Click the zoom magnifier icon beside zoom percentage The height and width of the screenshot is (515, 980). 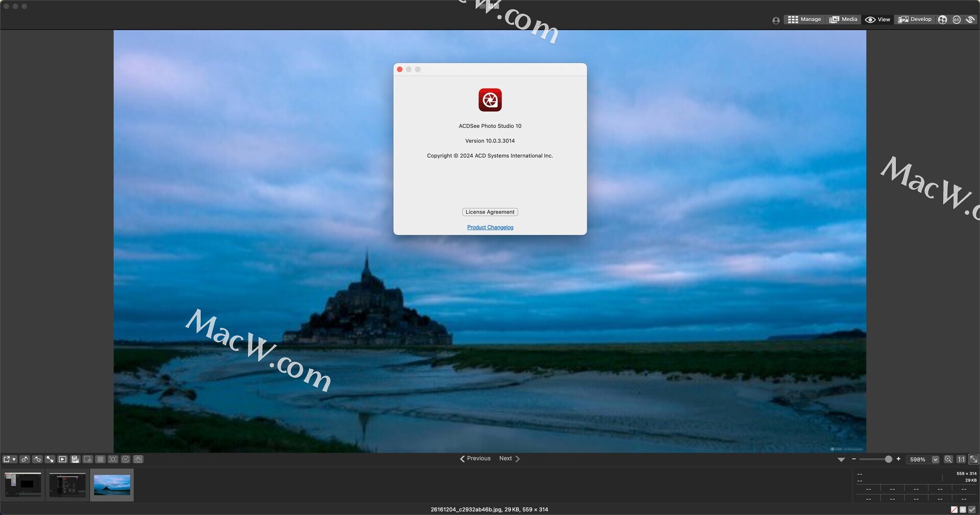point(948,459)
